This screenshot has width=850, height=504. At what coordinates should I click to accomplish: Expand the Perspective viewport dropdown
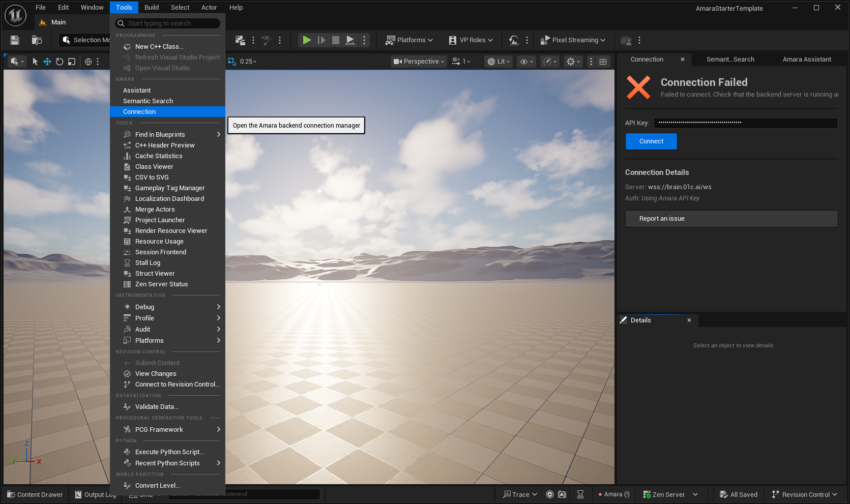pyautogui.click(x=419, y=62)
